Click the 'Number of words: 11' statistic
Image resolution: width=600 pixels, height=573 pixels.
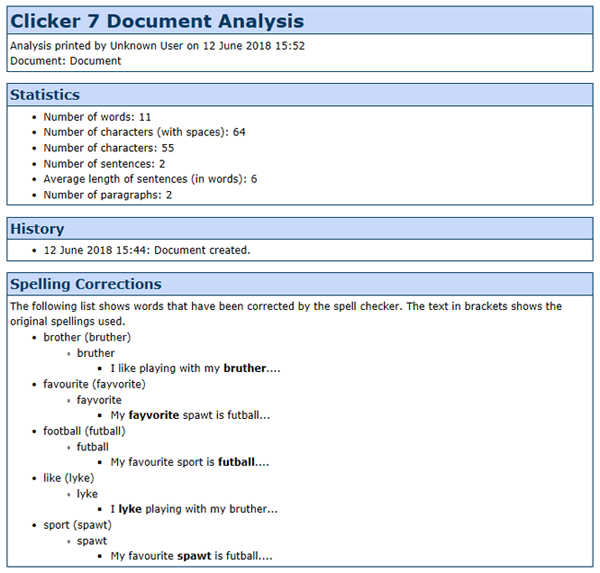(97, 117)
